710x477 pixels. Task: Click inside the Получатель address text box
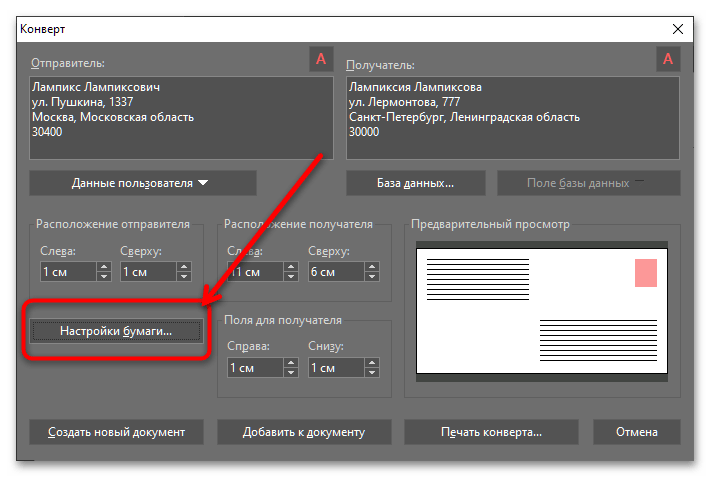point(513,118)
